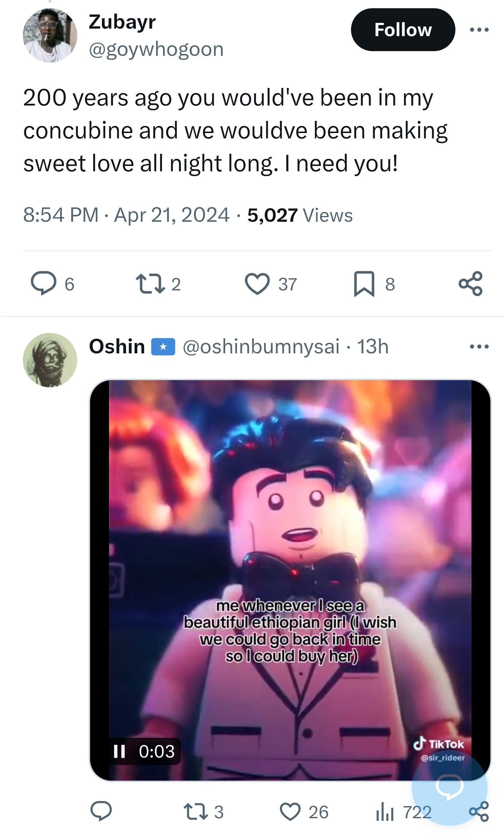
Task: Bookmark Zubayr's main tweet
Action: (x=364, y=284)
